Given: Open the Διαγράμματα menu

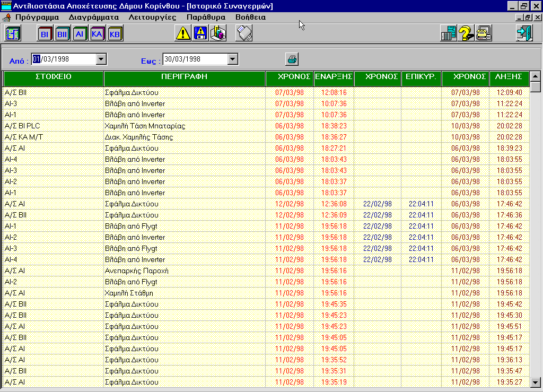Looking at the screenshot, I should [94, 17].
